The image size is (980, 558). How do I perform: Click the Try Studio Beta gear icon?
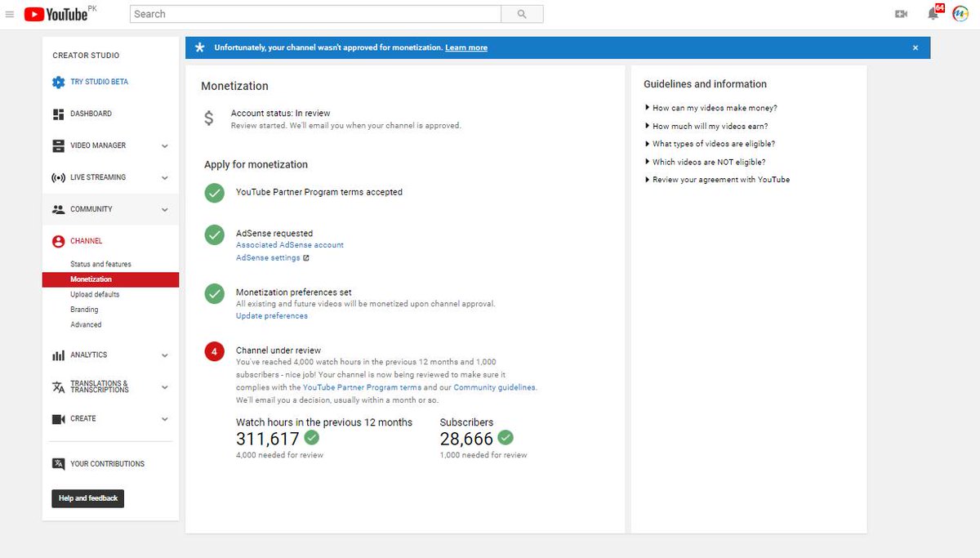coord(58,83)
